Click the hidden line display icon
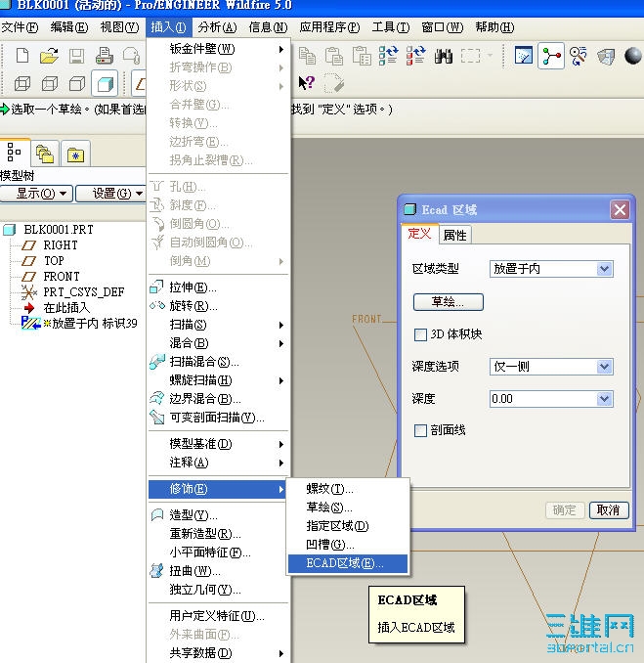644x663 pixels. (50, 83)
